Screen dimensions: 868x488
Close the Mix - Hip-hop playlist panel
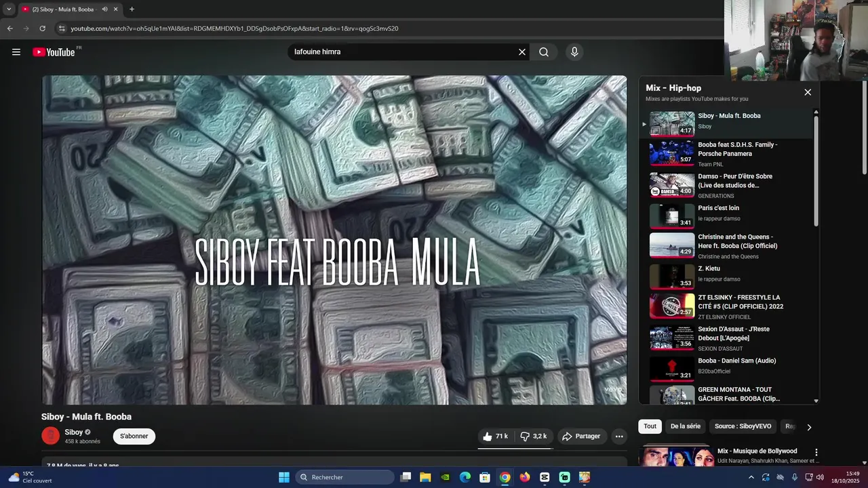(808, 92)
